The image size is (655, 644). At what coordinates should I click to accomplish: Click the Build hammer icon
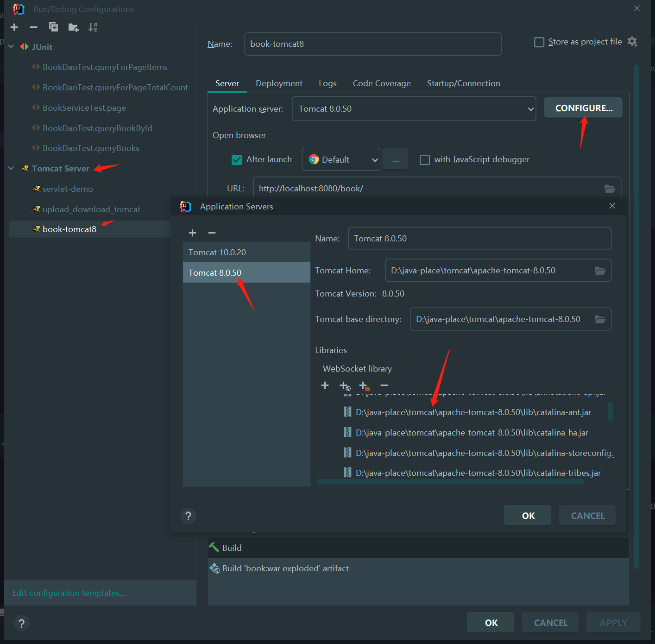pyautogui.click(x=214, y=548)
